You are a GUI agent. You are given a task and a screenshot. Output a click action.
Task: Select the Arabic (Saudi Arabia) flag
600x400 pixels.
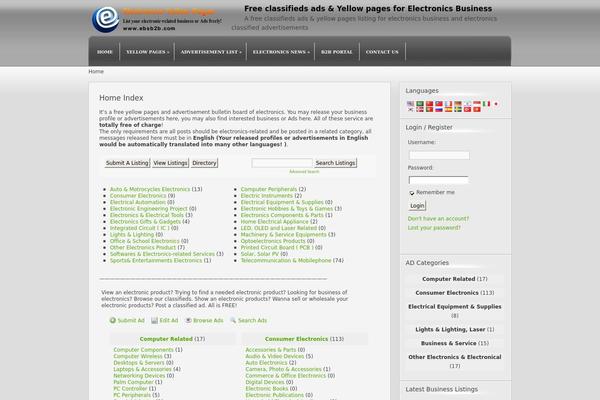point(420,104)
